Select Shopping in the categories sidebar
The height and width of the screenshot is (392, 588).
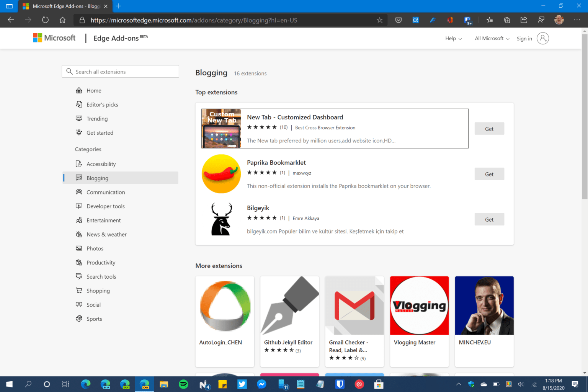point(98,290)
